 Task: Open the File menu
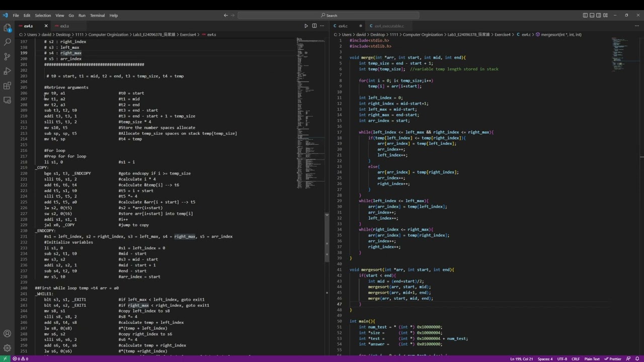[x=16, y=16]
